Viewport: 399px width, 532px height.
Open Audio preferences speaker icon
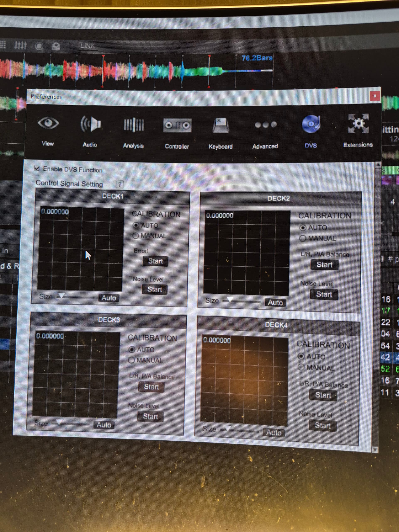click(90, 124)
